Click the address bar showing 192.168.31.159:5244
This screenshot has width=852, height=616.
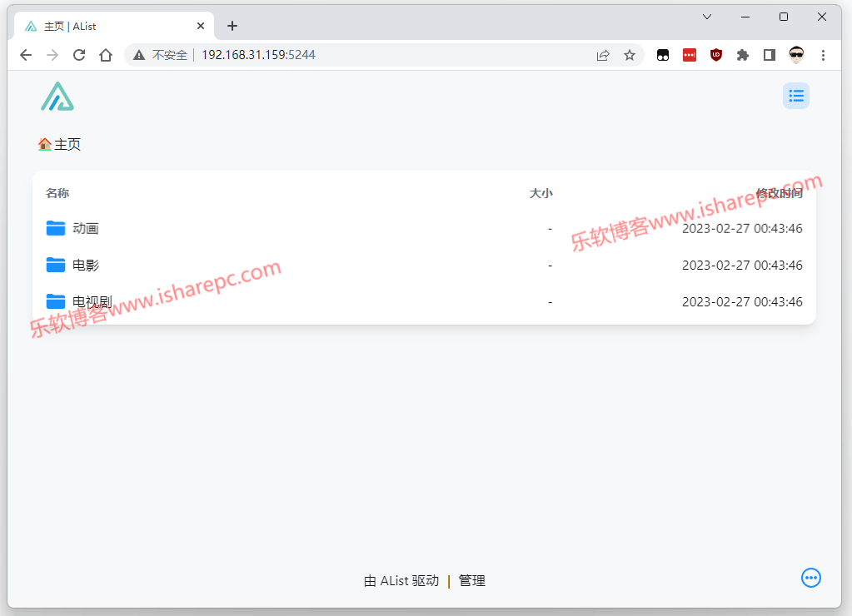[x=359, y=55]
